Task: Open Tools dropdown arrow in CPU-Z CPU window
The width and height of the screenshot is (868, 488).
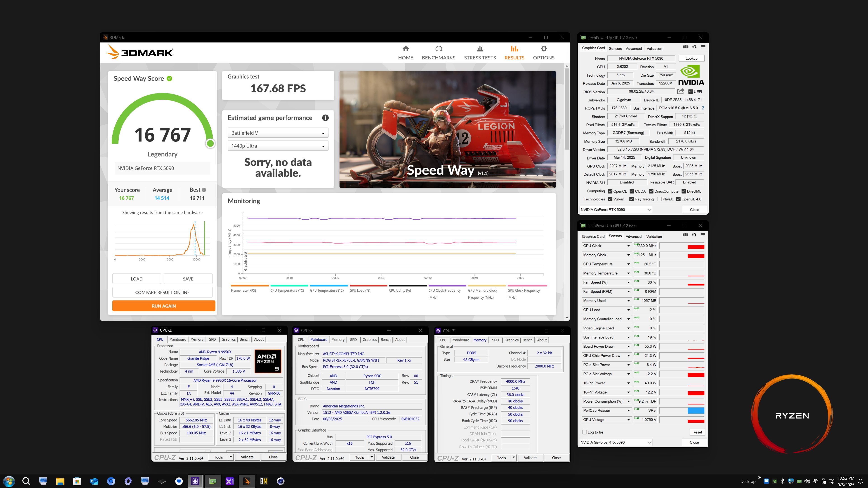Action: click(231, 457)
